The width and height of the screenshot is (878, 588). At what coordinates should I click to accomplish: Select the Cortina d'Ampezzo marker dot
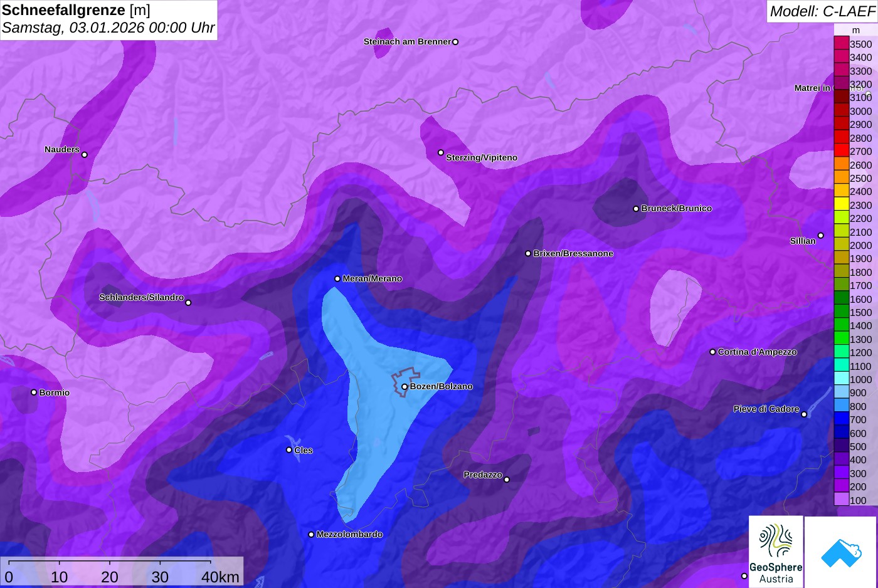(x=712, y=352)
